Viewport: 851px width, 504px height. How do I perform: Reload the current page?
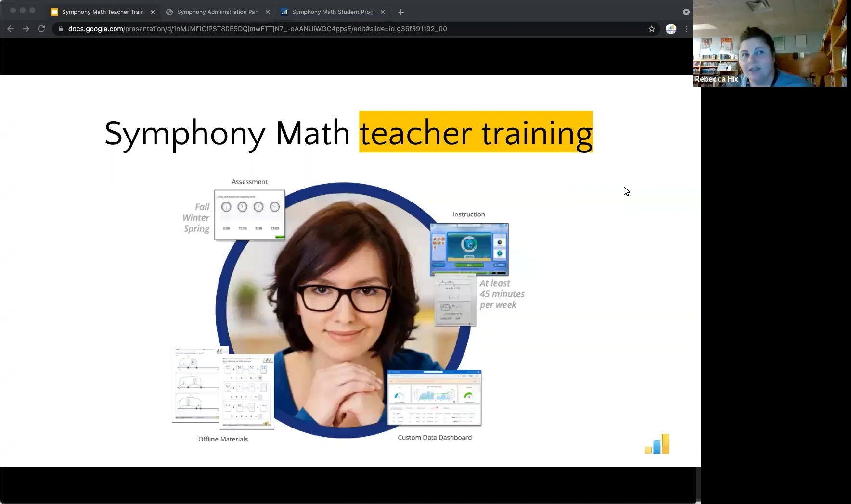click(x=41, y=29)
